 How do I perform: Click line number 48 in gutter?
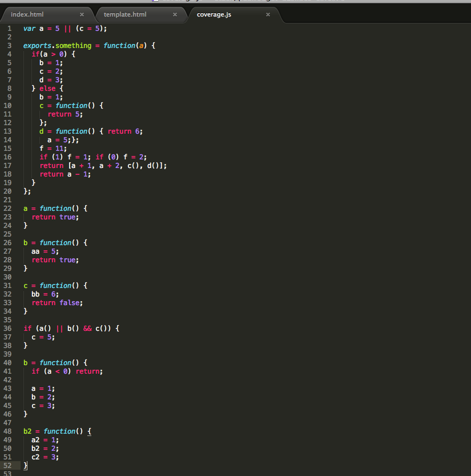(x=7, y=431)
